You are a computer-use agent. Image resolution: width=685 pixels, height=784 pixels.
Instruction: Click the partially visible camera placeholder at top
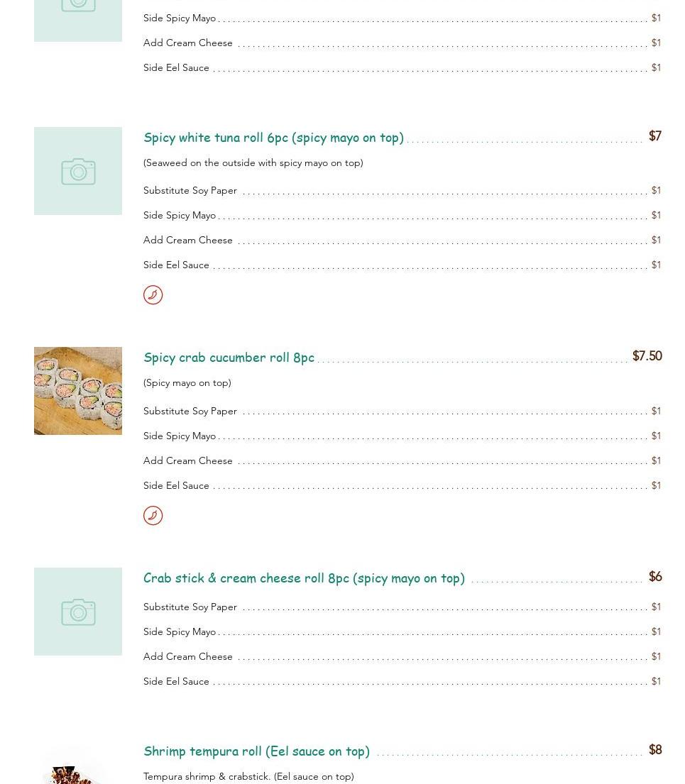click(x=78, y=21)
